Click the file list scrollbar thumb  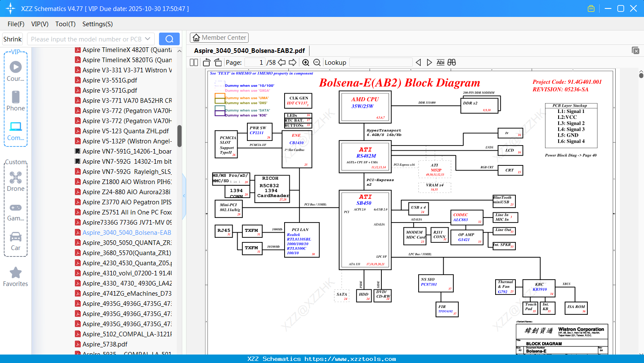point(179,136)
